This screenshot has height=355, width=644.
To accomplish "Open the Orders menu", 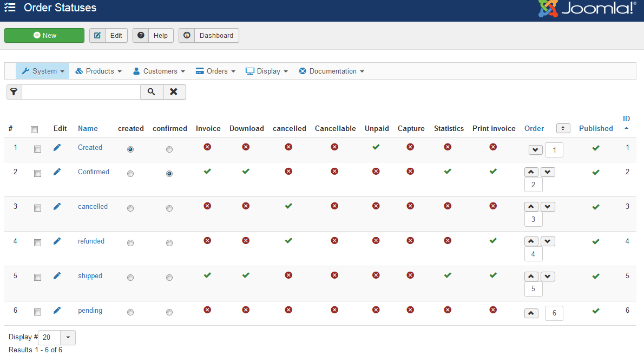I will tap(215, 71).
